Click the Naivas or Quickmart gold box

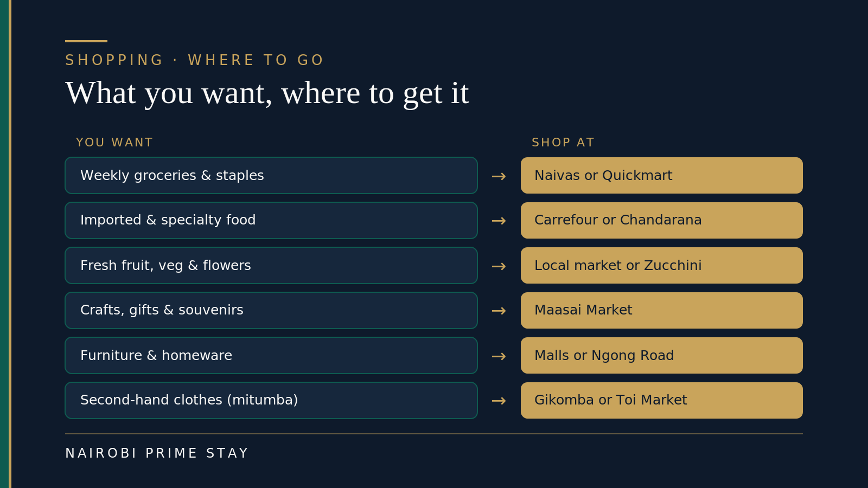pyautogui.click(x=662, y=175)
